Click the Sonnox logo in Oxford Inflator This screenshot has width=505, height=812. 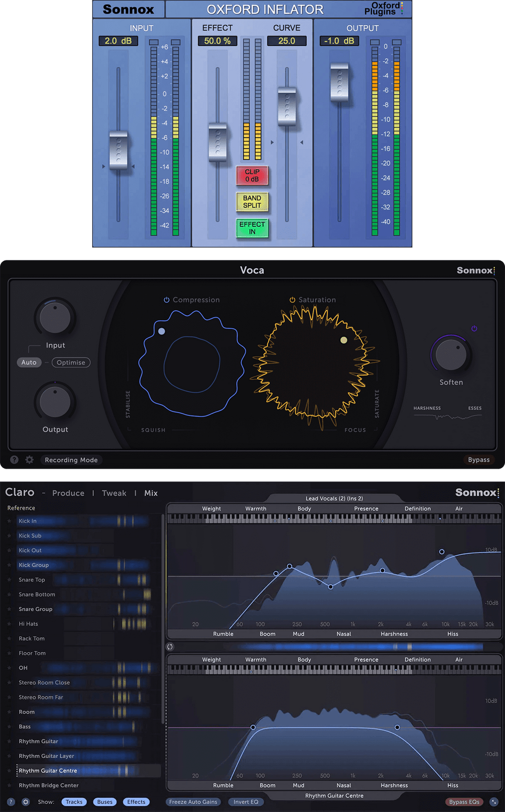click(128, 9)
